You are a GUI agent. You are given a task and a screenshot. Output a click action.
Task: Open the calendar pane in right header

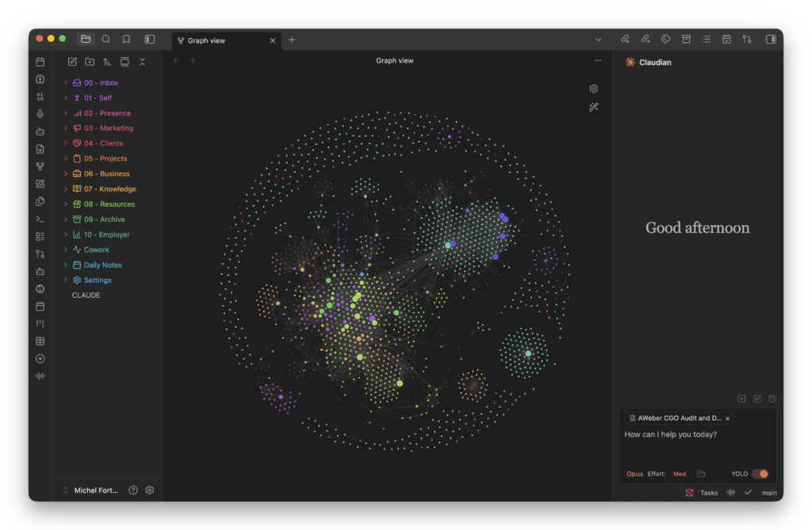[x=726, y=40]
